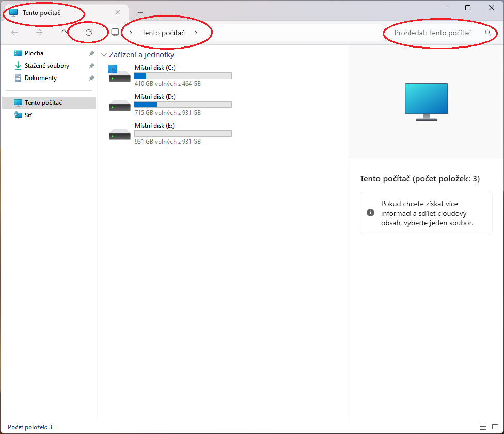Unpin Stažené soubory using its pin icon
504x434 pixels.
91,66
